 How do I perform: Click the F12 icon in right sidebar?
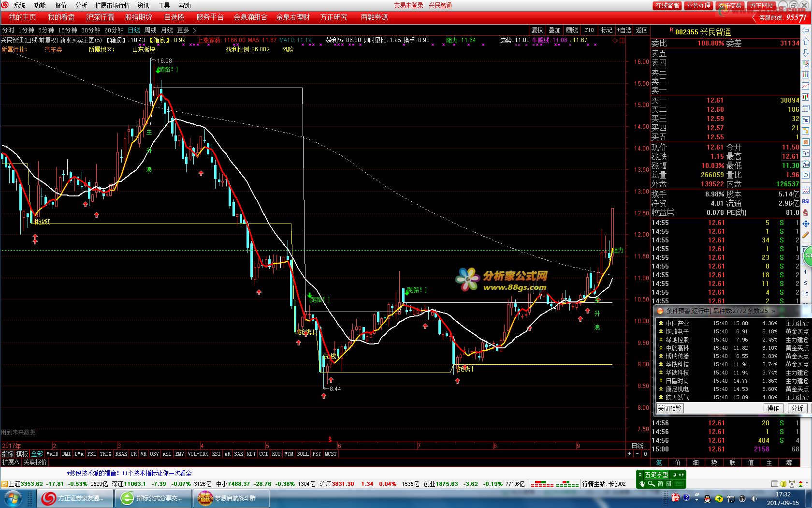click(x=806, y=153)
